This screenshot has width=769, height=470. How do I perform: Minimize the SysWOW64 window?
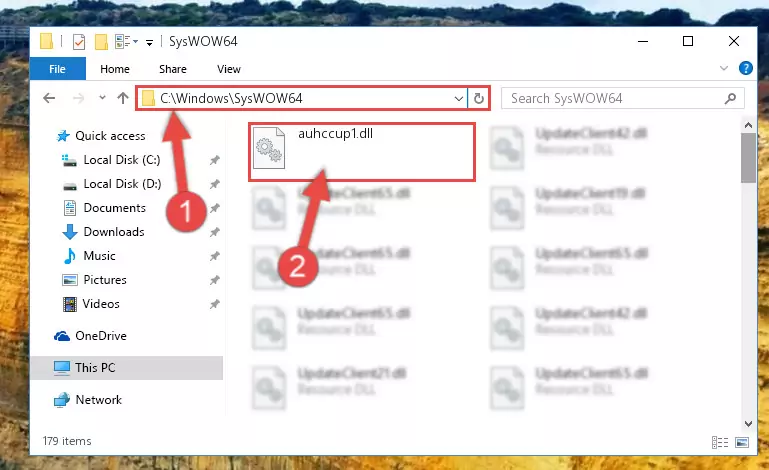coord(643,41)
